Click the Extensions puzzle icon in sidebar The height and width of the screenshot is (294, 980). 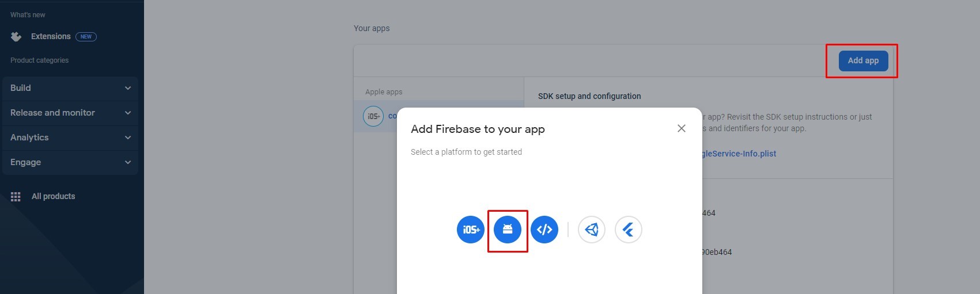(x=16, y=37)
